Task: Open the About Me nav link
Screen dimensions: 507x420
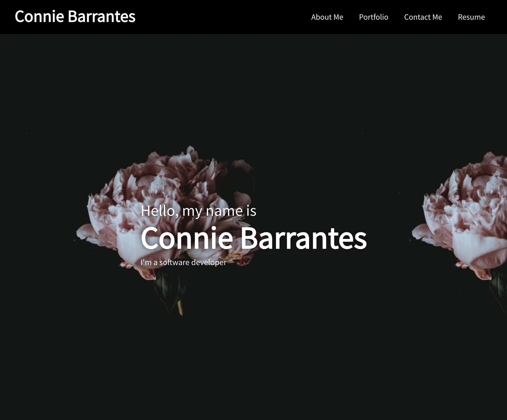Action: [x=327, y=17]
